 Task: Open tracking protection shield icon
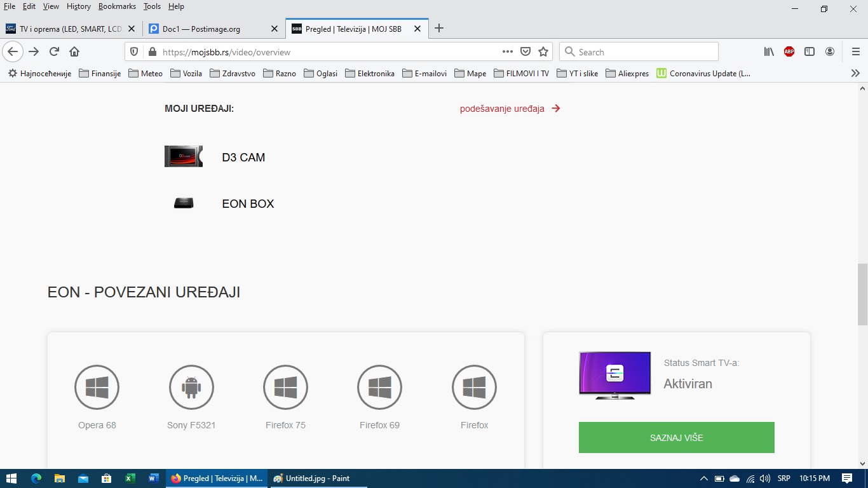click(134, 52)
